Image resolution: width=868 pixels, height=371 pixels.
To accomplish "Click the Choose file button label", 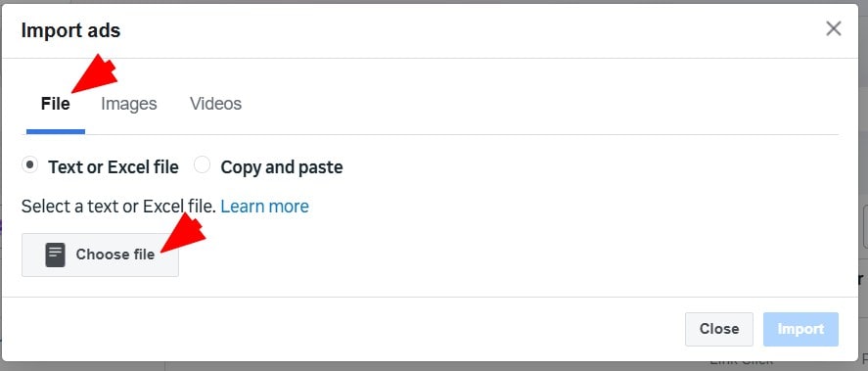I will point(115,255).
